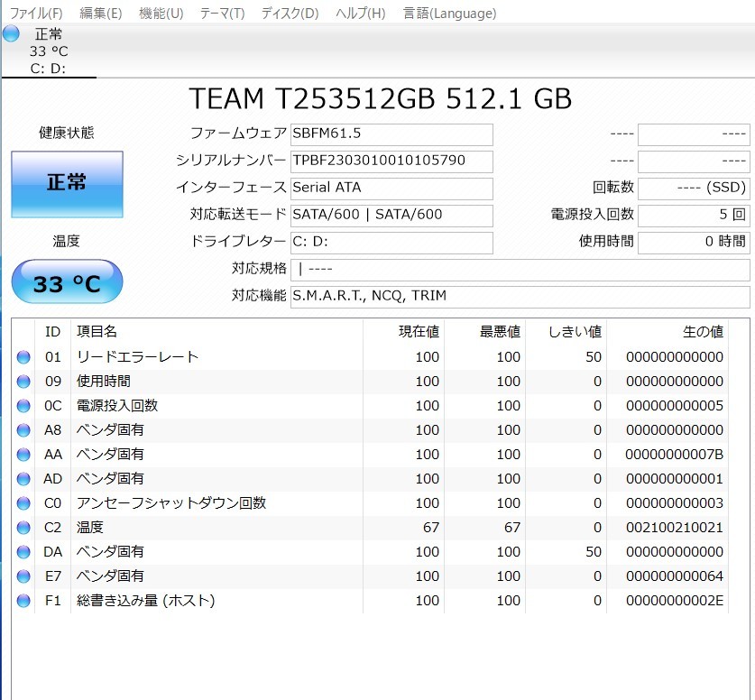Click raw value 002100210021
The height and width of the screenshot is (700, 755).
(x=674, y=528)
